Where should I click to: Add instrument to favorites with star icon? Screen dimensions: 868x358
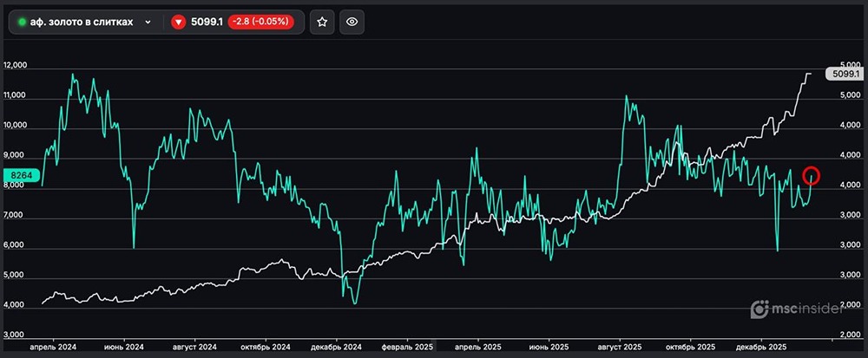322,22
